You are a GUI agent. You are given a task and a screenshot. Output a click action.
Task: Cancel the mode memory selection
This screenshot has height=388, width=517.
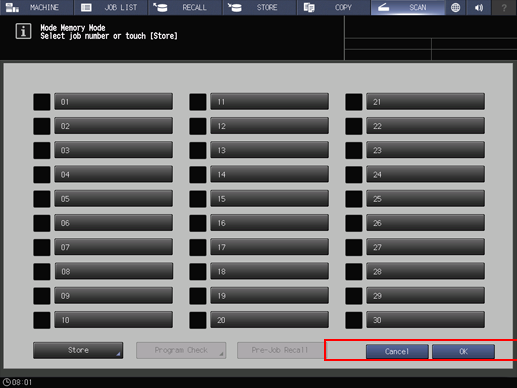coord(397,351)
